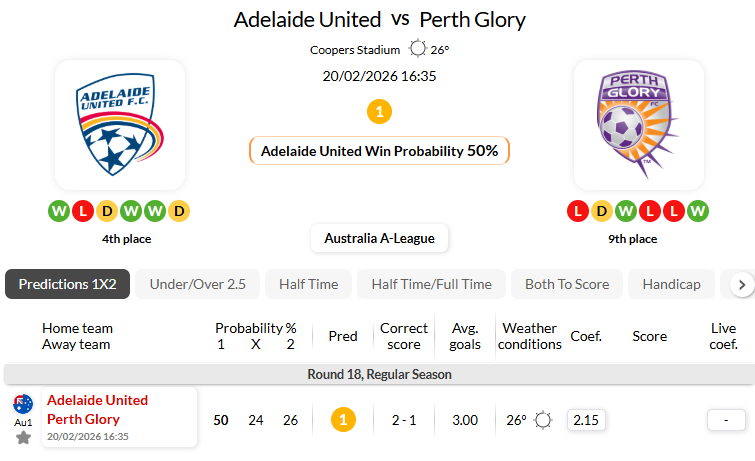
Task: Click the sun icon in weather conditions column
Action: pos(543,420)
